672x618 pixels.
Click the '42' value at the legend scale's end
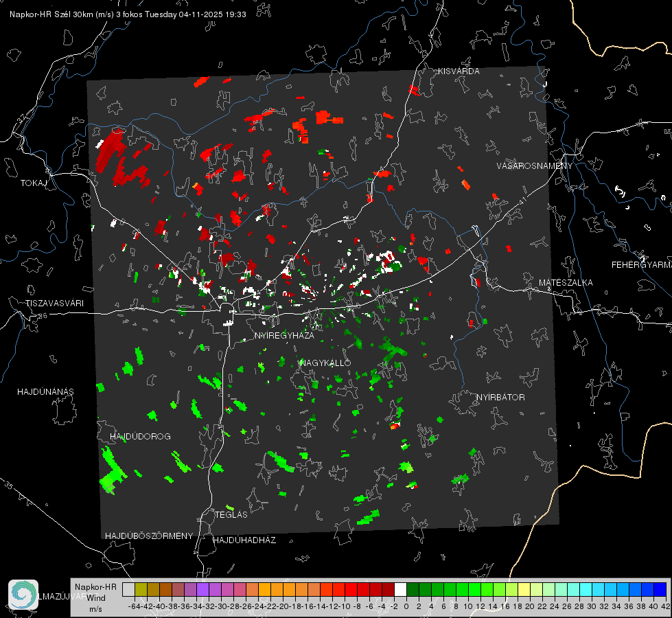(666, 606)
